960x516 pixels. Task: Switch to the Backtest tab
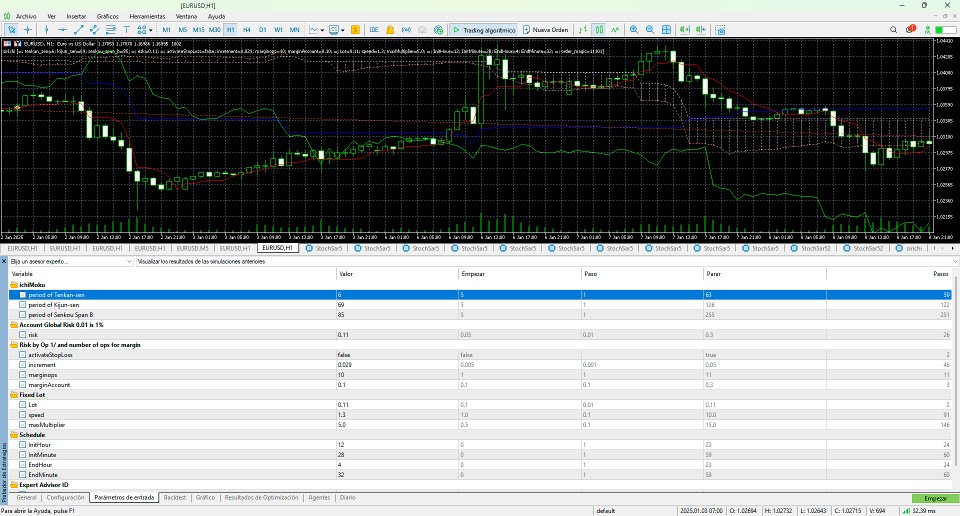(x=175, y=497)
